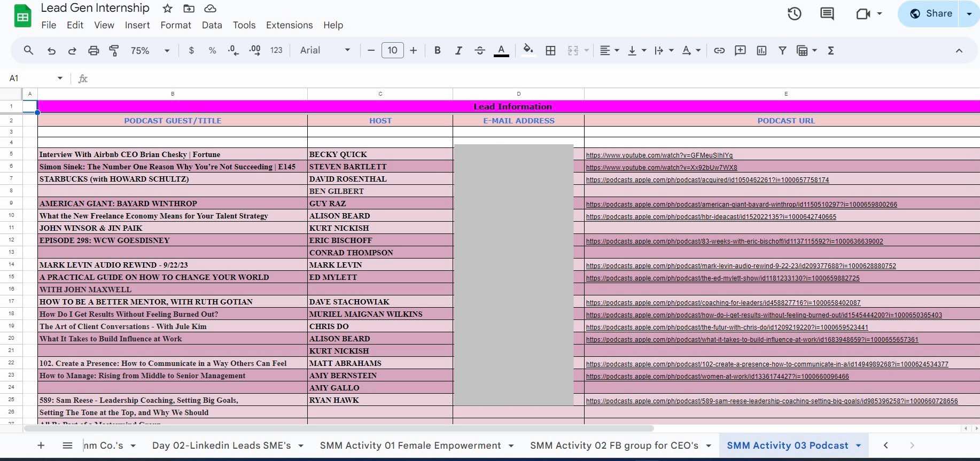Click the formula bar

click(534, 79)
